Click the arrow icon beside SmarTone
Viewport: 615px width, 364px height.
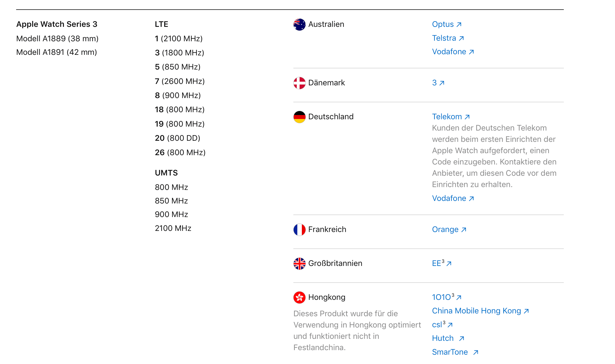pos(476,352)
